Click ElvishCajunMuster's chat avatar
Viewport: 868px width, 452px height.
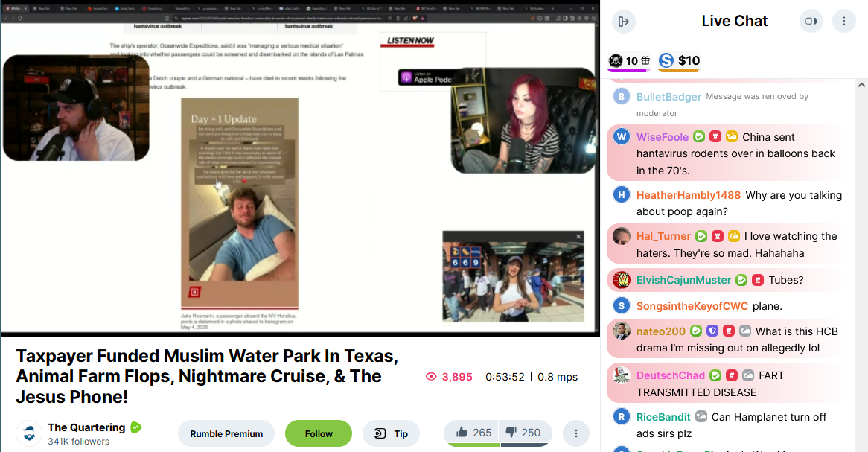point(622,280)
